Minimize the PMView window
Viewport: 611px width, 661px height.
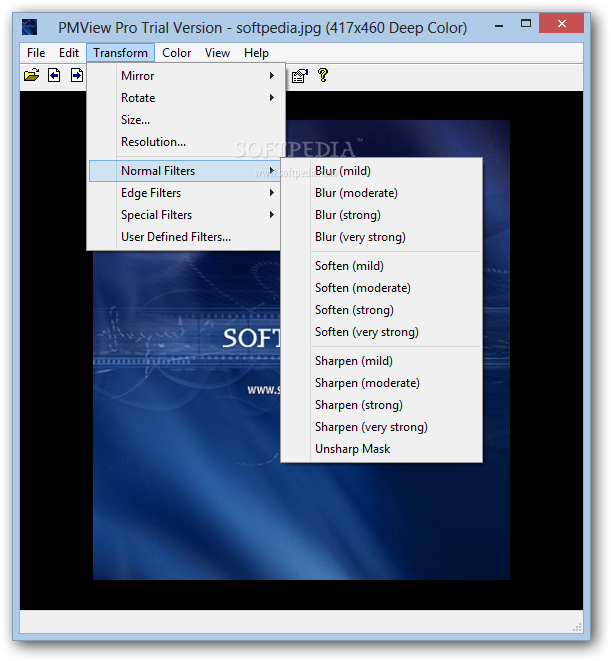(x=499, y=24)
